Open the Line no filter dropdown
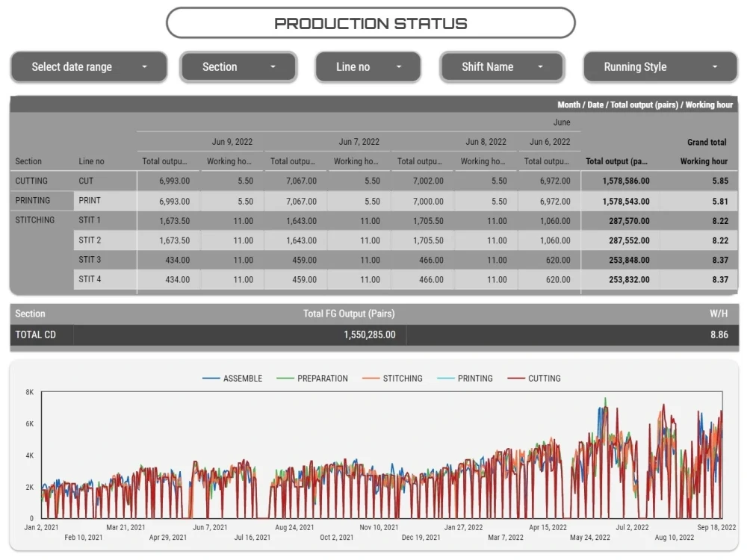 pos(368,66)
